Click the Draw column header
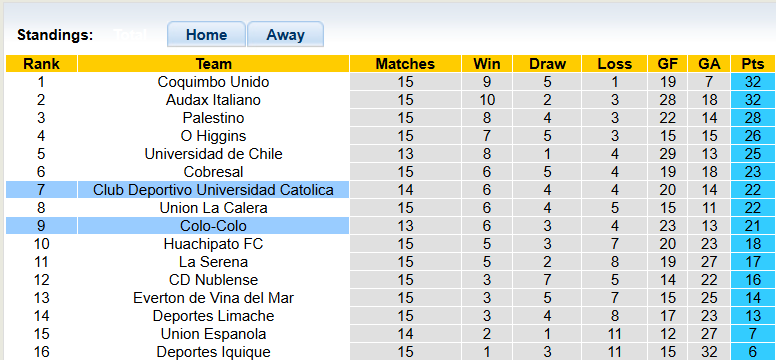Viewport: 776px width, 360px height. pyautogui.click(x=547, y=64)
